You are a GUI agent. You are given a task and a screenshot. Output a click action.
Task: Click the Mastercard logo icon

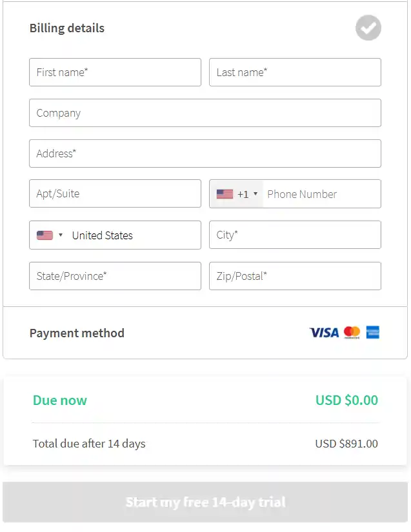click(352, 333)
